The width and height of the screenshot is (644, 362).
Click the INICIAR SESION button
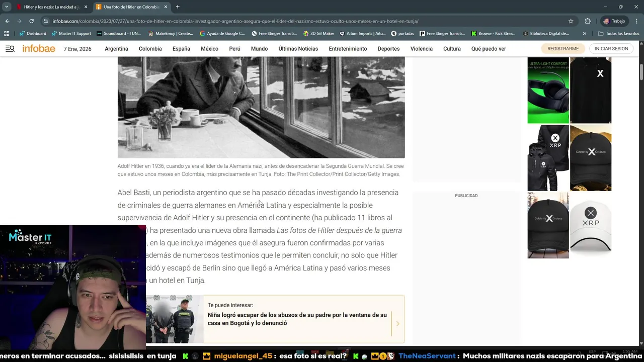pyautogui.click(x=611, y=49)
